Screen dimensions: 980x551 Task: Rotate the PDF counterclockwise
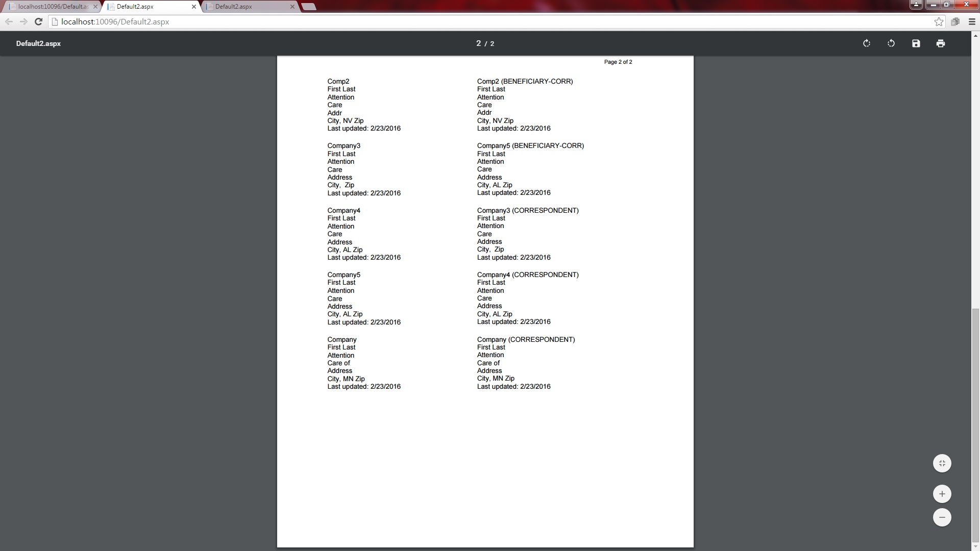click(x=891, y=43)
